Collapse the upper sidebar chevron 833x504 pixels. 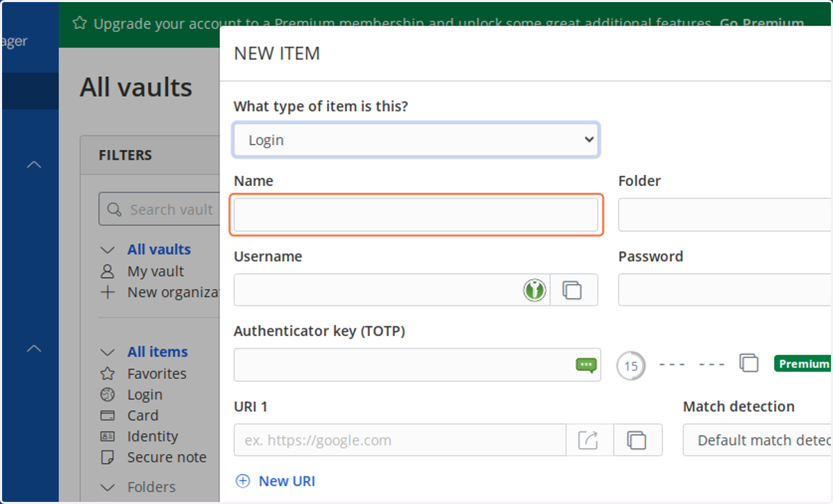(33, 165)
